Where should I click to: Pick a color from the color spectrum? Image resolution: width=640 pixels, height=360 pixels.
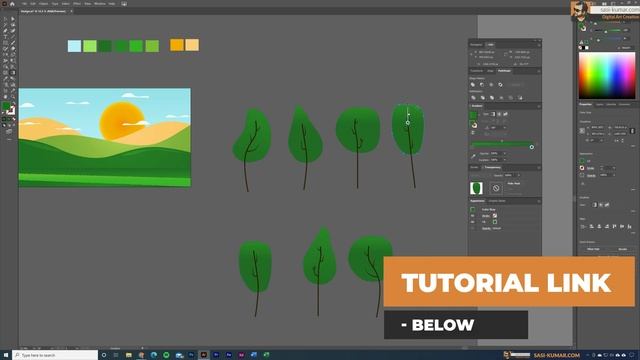pyautogui.click(x=607, y=76)
